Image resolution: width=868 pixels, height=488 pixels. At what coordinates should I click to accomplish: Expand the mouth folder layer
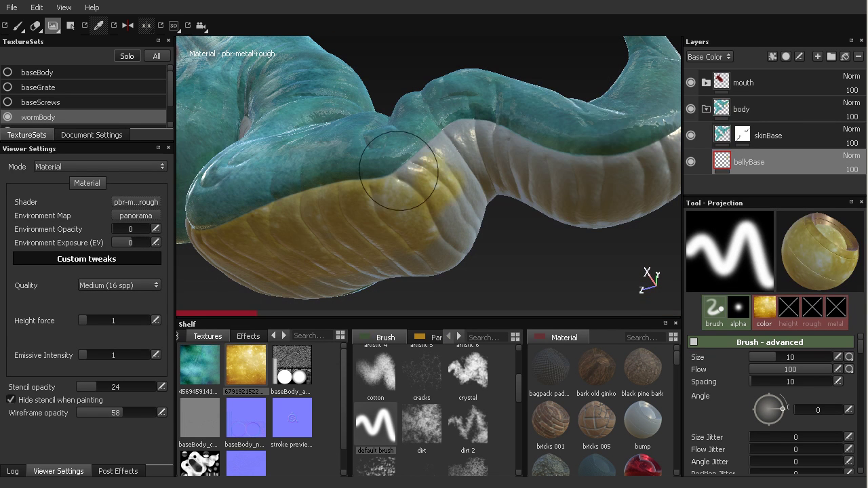706,83
